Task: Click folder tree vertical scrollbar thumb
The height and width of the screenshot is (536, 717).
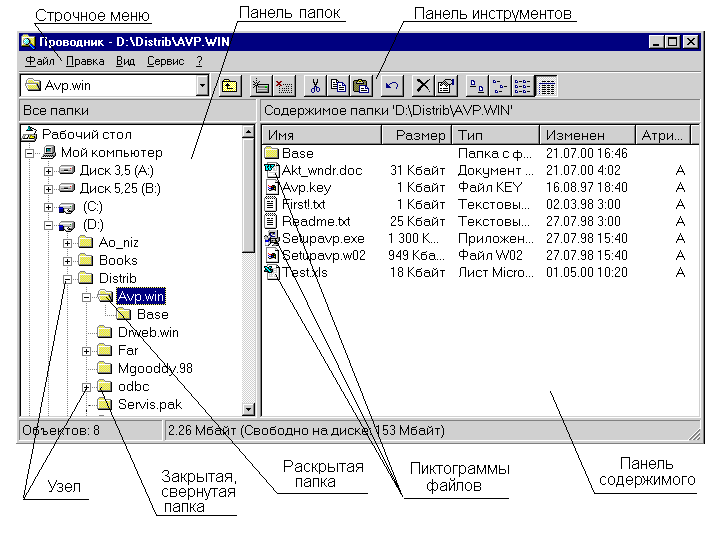Action: [248, 195]
